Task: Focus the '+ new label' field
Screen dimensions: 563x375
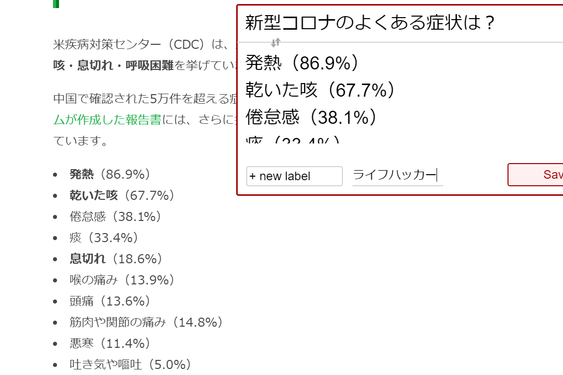Action: click(294, 176)
